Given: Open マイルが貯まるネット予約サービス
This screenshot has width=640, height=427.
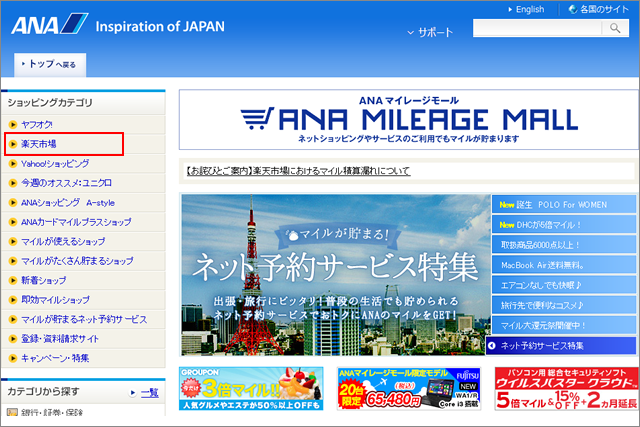Looking at the screenshot, I should coord(84,320).
